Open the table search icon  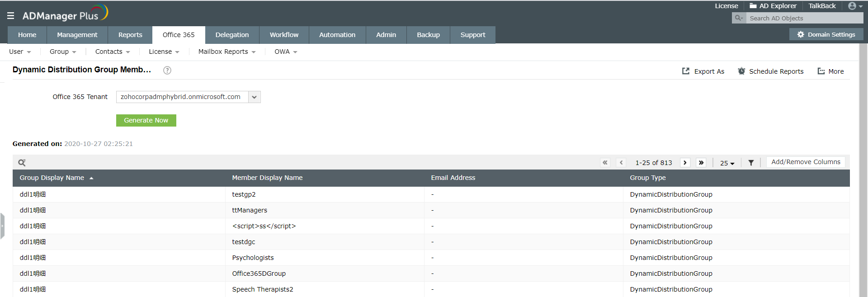pyautogui.click(x=22, y=163)
